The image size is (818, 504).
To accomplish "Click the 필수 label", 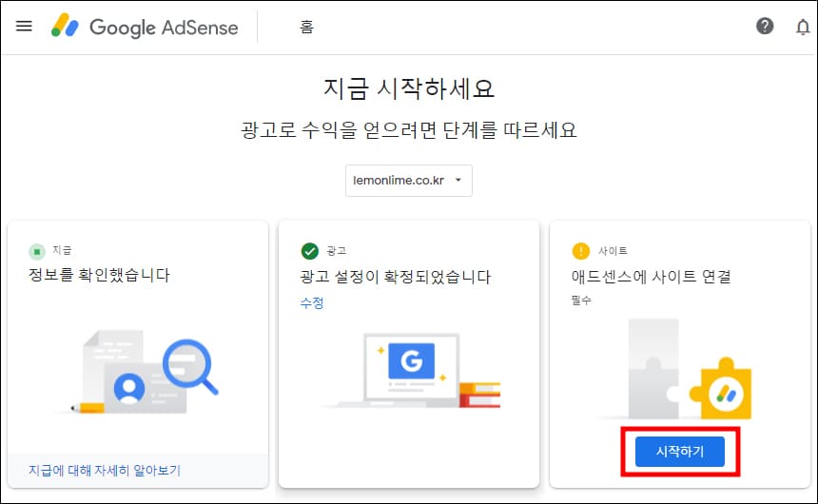I will coord(581,300).
